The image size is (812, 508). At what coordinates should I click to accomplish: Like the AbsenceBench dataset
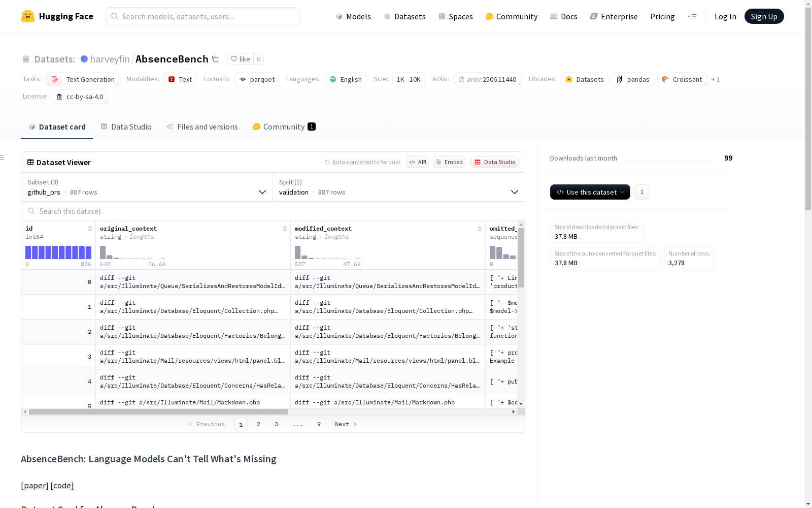pyautogui.click(x=240, y=59)
